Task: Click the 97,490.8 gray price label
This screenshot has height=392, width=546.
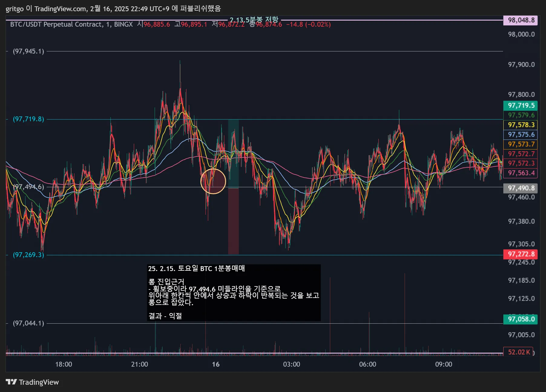Action: click(521, 188)
